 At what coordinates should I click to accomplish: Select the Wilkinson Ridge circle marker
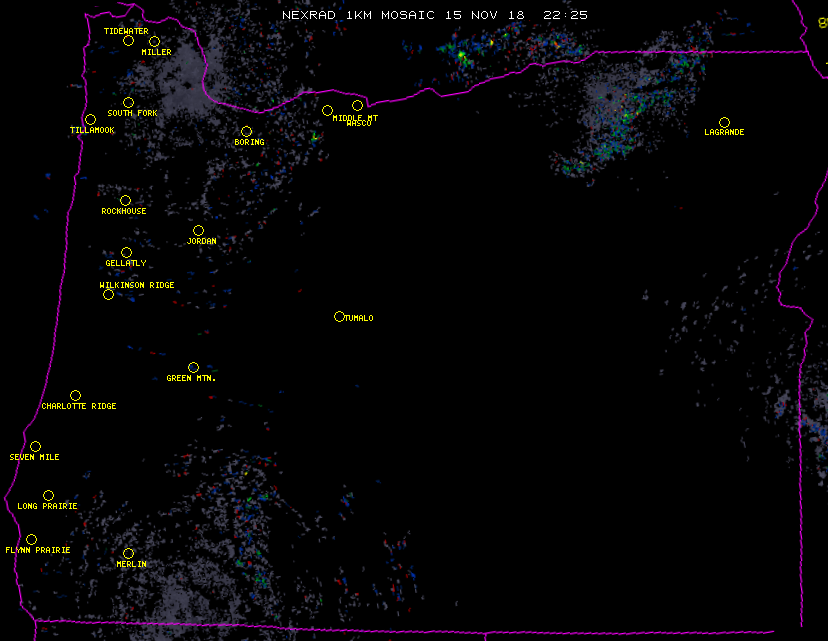(108, 294)
